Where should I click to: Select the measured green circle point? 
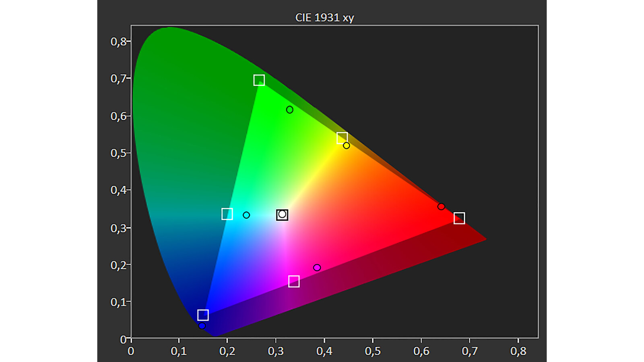[290, 110]
